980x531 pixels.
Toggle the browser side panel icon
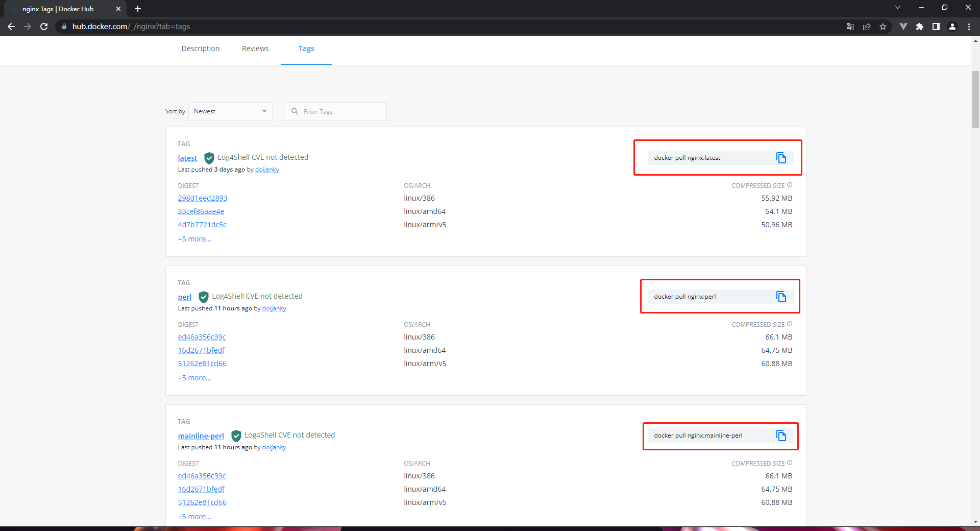(936, 27)
